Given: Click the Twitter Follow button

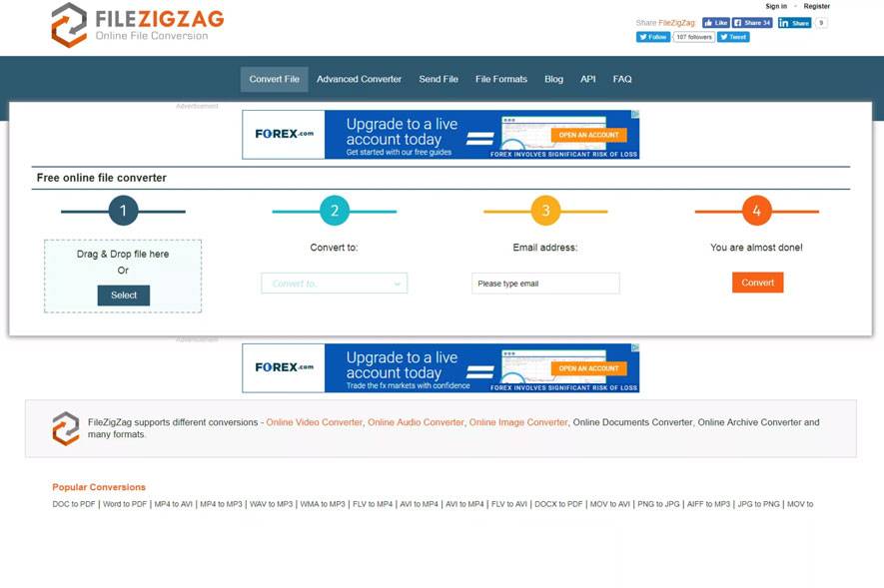Looking at the screenshot, I should click(653, 37).
